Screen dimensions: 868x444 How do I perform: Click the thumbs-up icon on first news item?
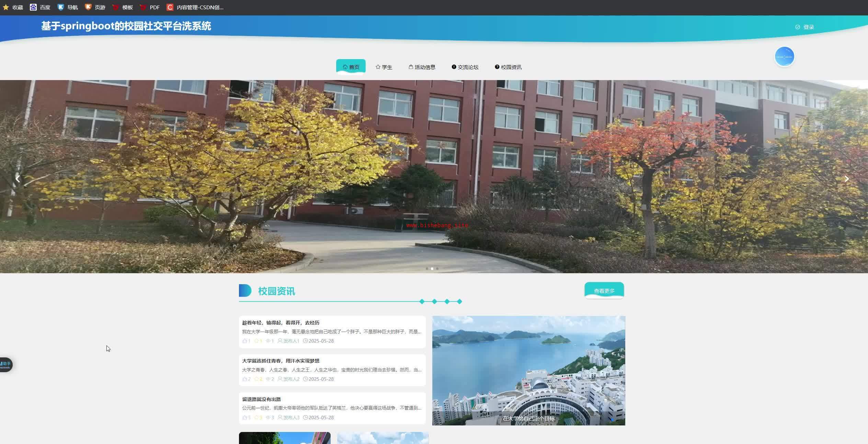click(x=244, y=341)
